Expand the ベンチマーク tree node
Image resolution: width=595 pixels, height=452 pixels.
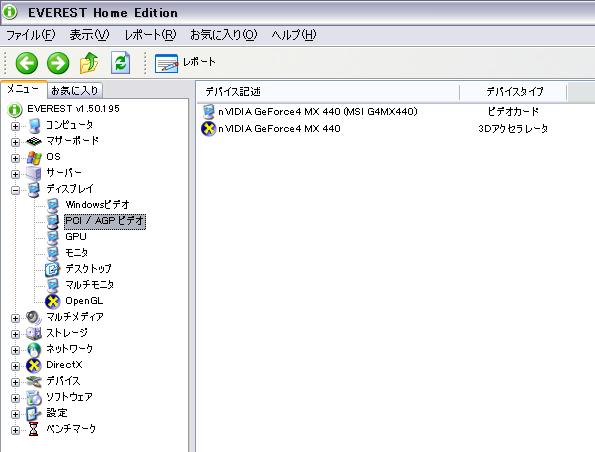pyautogui.click(x=15, y=430)
